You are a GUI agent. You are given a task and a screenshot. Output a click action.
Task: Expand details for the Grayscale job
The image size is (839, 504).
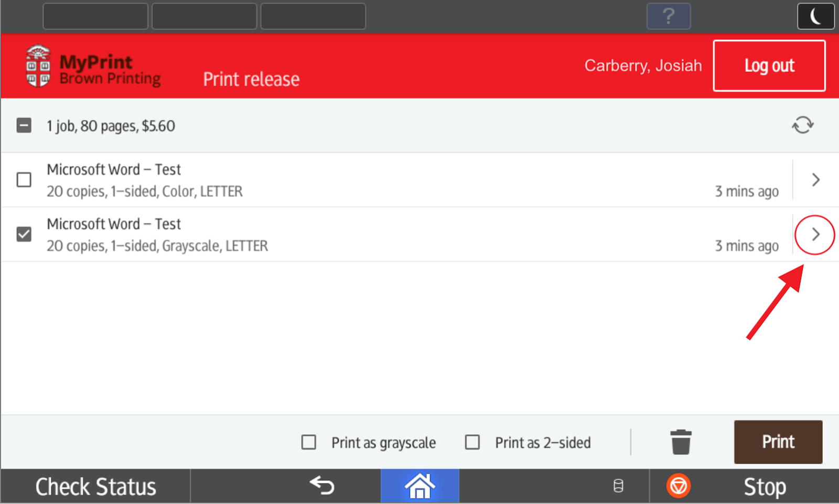tap(815, 234)
